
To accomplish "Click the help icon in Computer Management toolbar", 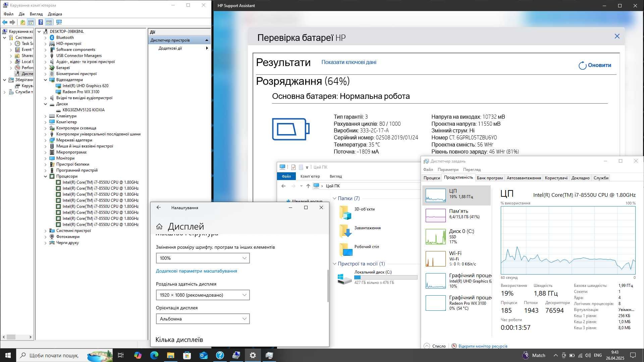I will click(x=41, y=22).
